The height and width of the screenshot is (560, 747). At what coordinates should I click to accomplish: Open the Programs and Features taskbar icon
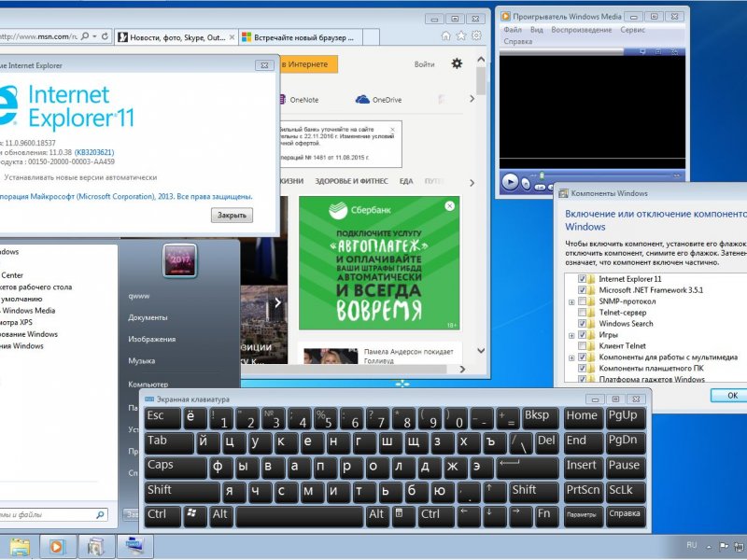(x=96, y=547)
